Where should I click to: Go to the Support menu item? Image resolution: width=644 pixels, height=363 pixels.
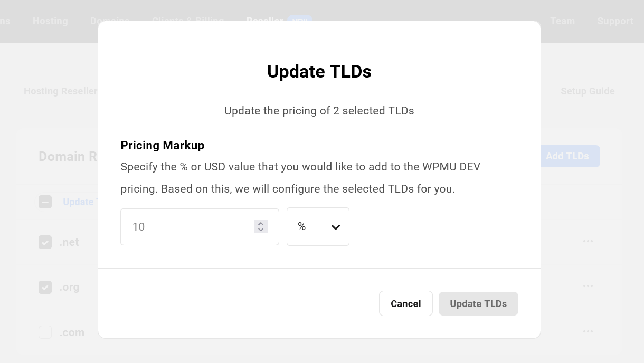coord(615,21)
